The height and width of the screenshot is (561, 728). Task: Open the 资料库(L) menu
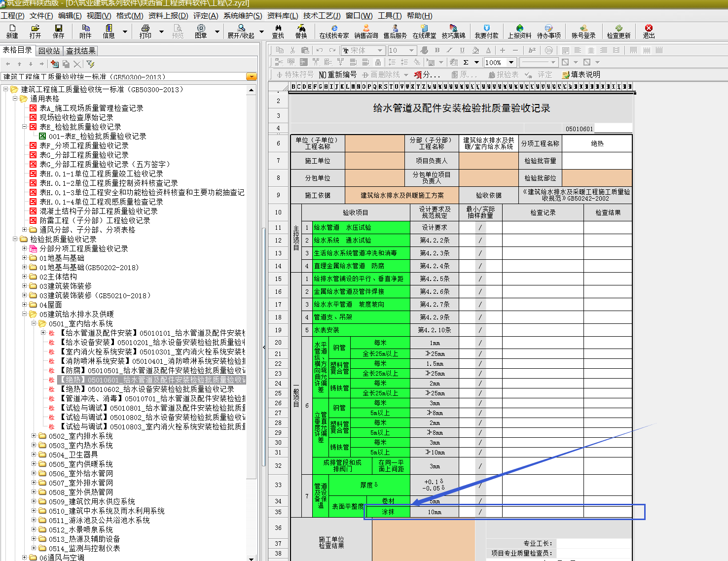point(283,16)
